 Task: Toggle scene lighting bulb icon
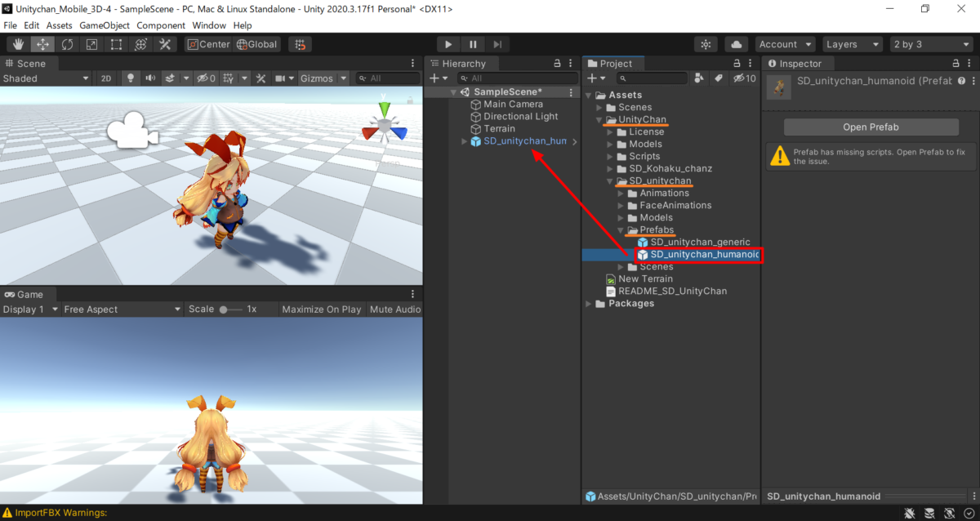(x=130, y=78)
